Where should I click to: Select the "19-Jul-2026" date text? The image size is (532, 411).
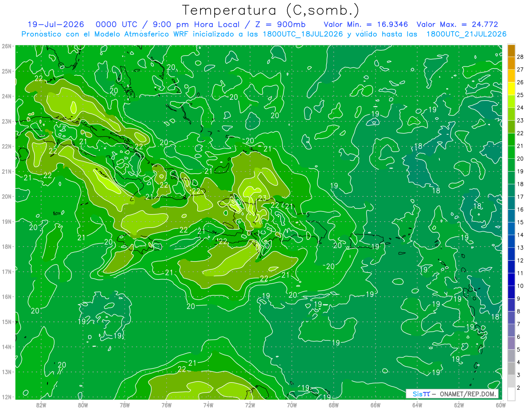click(56, 24)
